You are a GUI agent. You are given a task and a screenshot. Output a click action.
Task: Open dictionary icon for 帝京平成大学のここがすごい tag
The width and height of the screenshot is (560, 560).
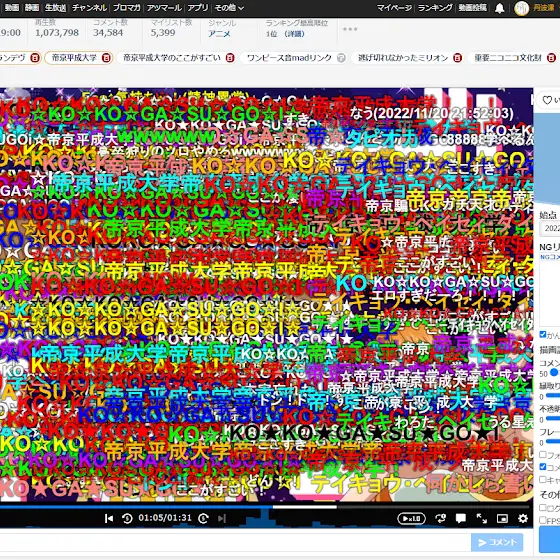(x=230, y=58)
